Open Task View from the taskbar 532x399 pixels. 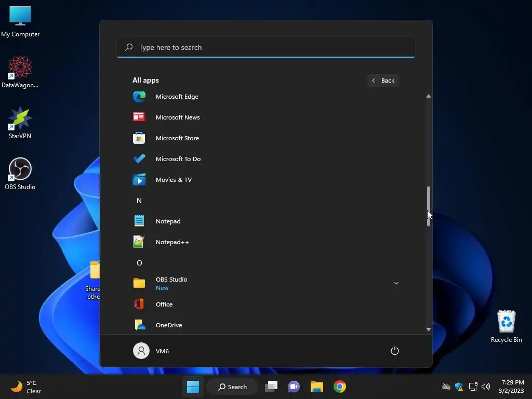(271, 387)
